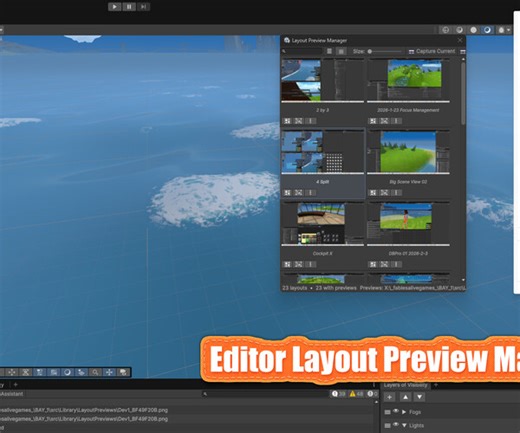The image size is (520, 433).
Task: Toggle the scene overlay ring shading icon
Action: tap(68, 372)
